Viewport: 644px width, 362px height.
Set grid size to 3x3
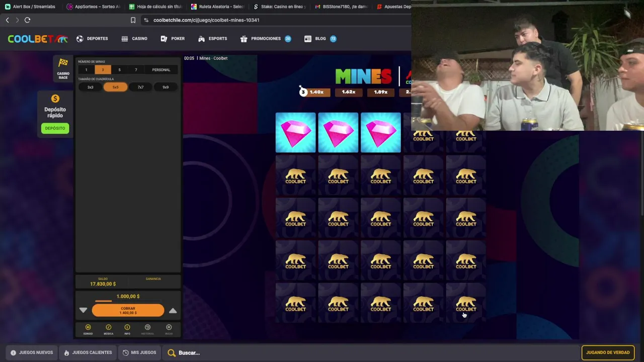91,87
